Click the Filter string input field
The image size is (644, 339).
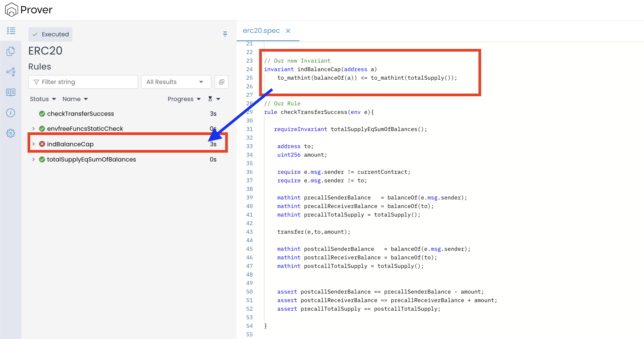83,82
